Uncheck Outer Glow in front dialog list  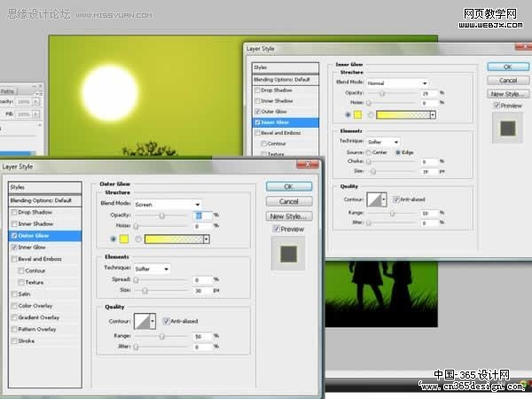point(14,236)
